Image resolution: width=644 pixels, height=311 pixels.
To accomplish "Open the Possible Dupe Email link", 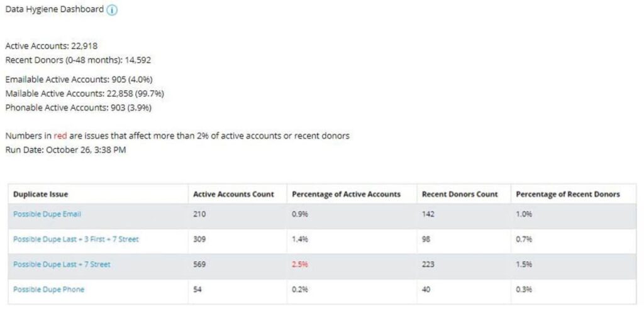I will coord(47,214).
